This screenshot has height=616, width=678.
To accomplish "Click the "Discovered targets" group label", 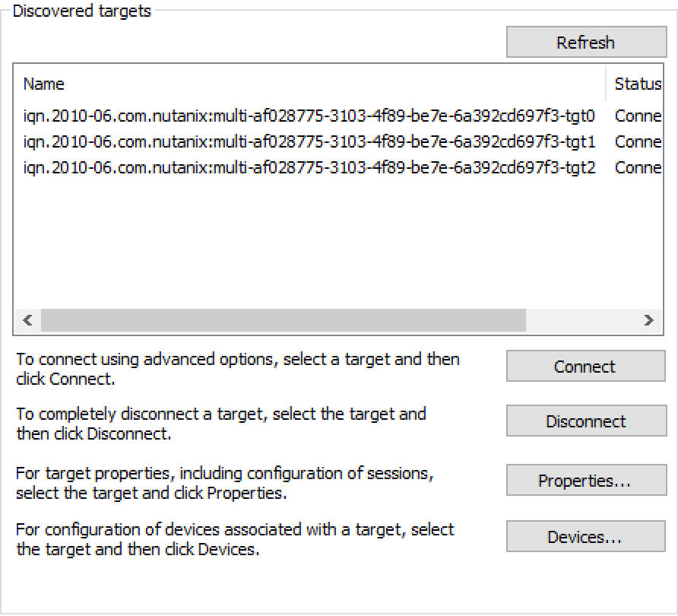I will [82, 11].
